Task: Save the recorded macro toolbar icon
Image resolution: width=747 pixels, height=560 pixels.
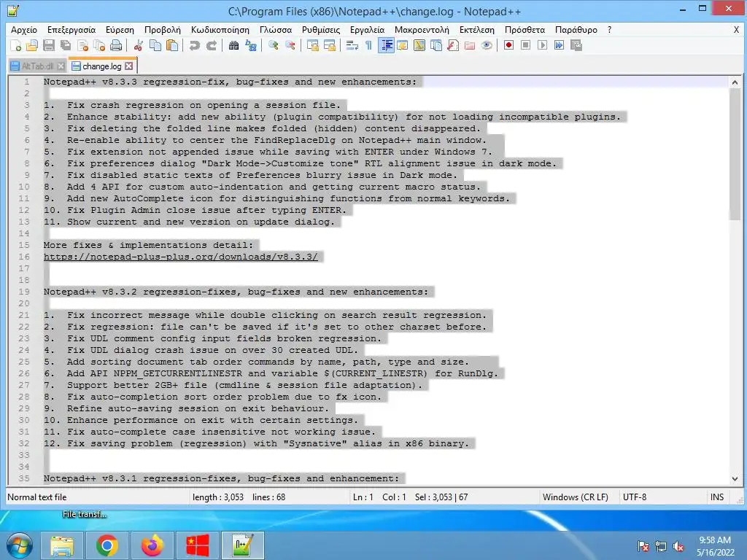Action: (576, 45)
